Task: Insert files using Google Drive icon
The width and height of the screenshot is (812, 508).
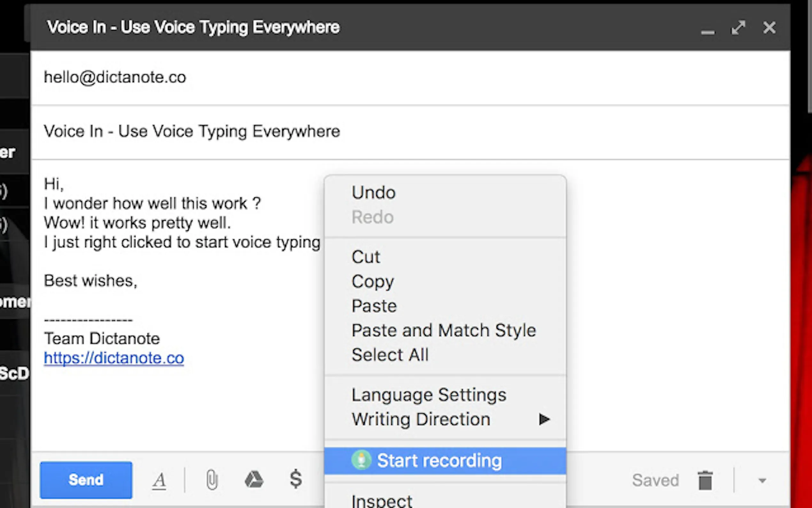Action: 254,480
